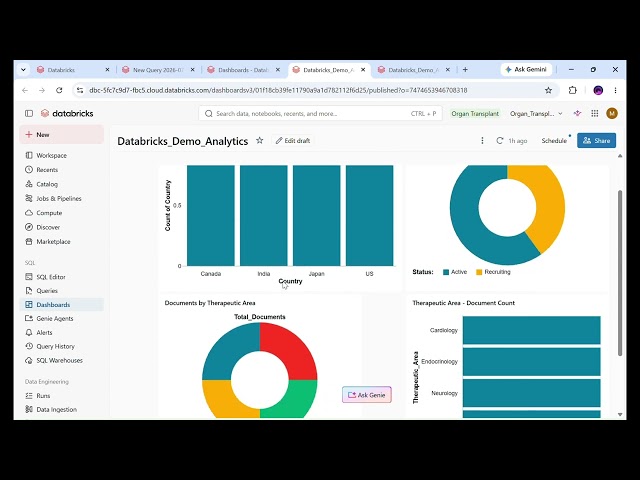Open Recents in the sidebar
The image size is (640, 480).
tap(47, 170)
